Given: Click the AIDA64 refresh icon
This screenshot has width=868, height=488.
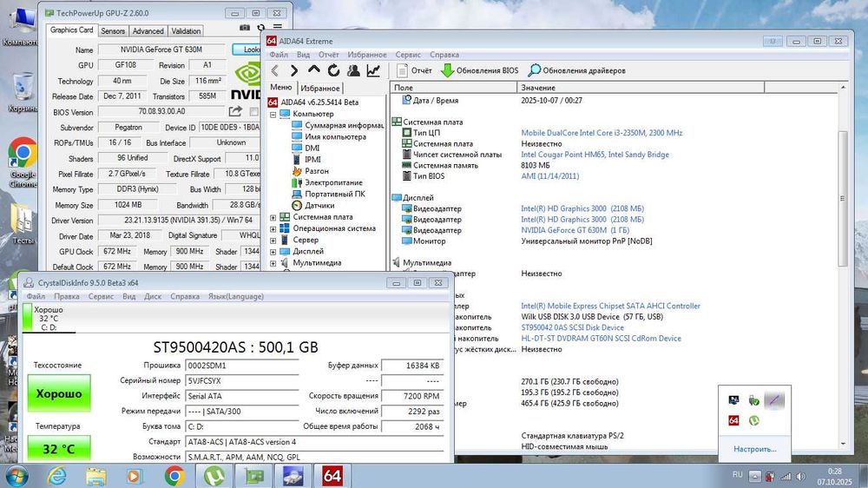Looking at the screenshot, I should click(x=333, y=70).
